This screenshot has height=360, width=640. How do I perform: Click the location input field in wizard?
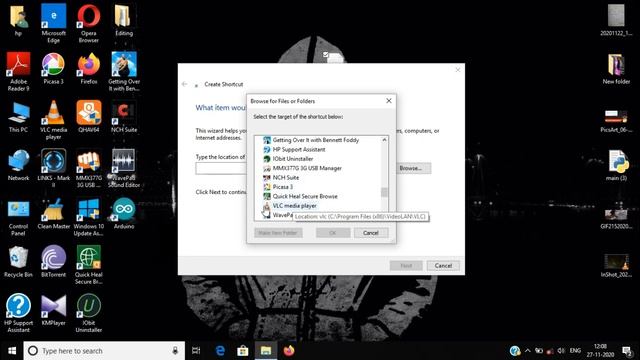point(221,168)
